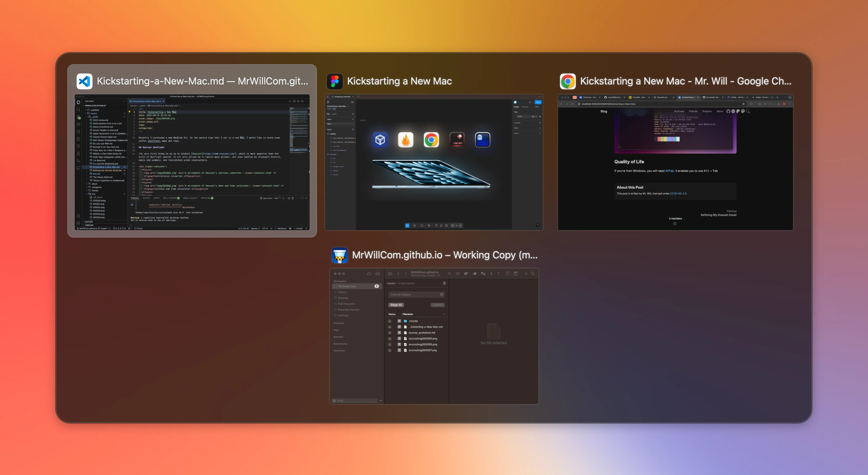Click the title "Kickstarting a New Mac - Mr. Will - Google Ch..."
The height and width of the screenshot is (475, 868).
(x=686, y=81)
